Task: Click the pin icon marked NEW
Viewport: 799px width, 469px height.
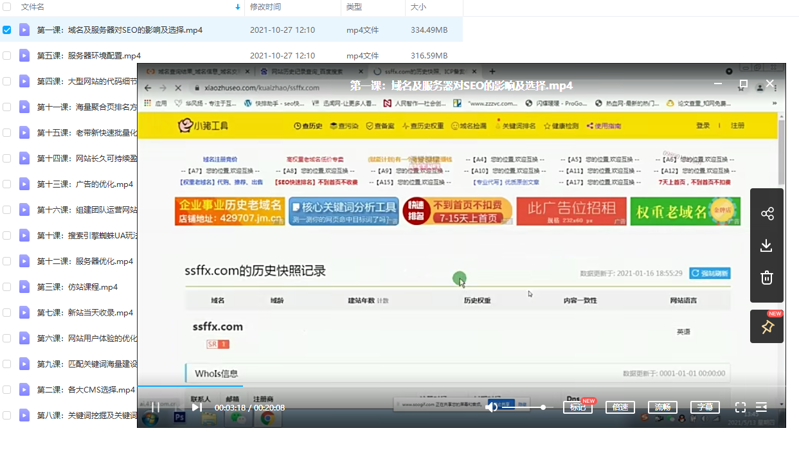Action: (x=767, y=327)
